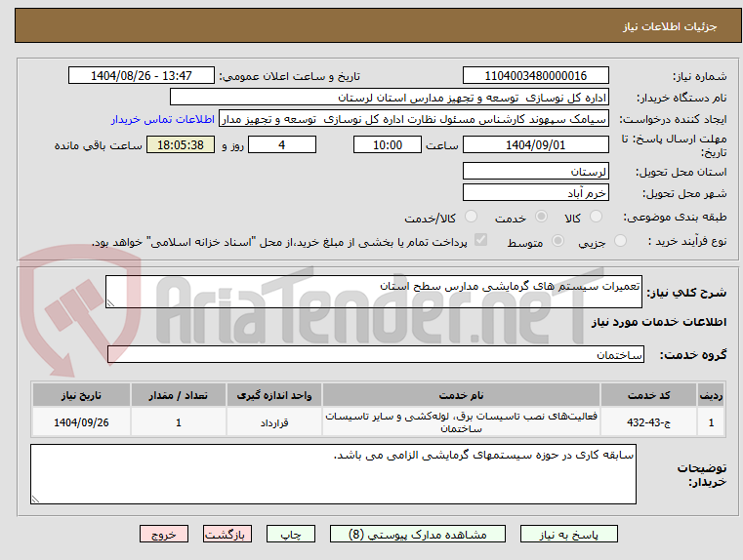This screenshot has height=560, width=743.
Task: Click the service group field 'ساختمان'
Action: [375, 354]
